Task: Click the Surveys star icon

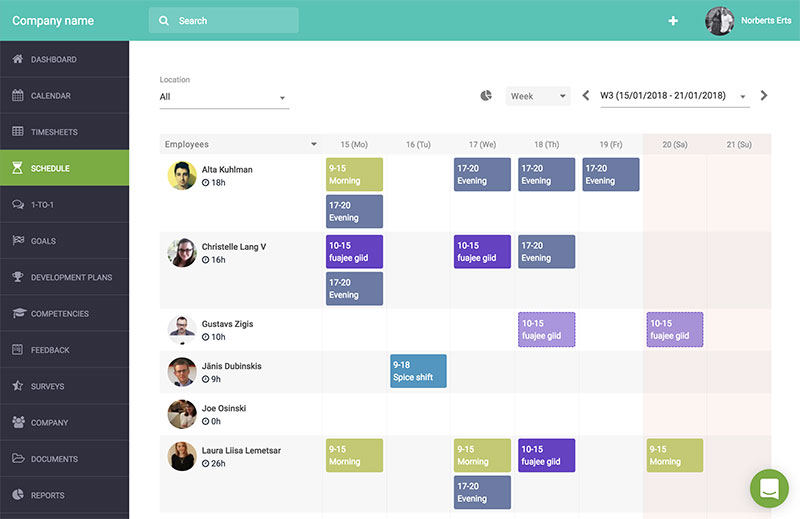Action: click(17, 385)
